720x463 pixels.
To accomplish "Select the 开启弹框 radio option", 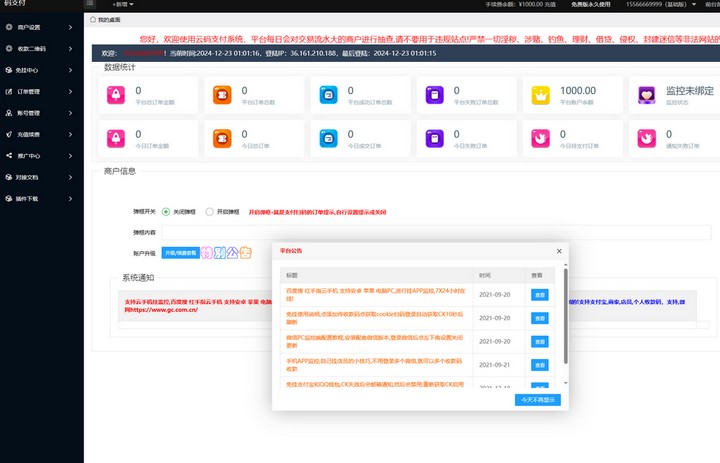I will tap(209, 212).
